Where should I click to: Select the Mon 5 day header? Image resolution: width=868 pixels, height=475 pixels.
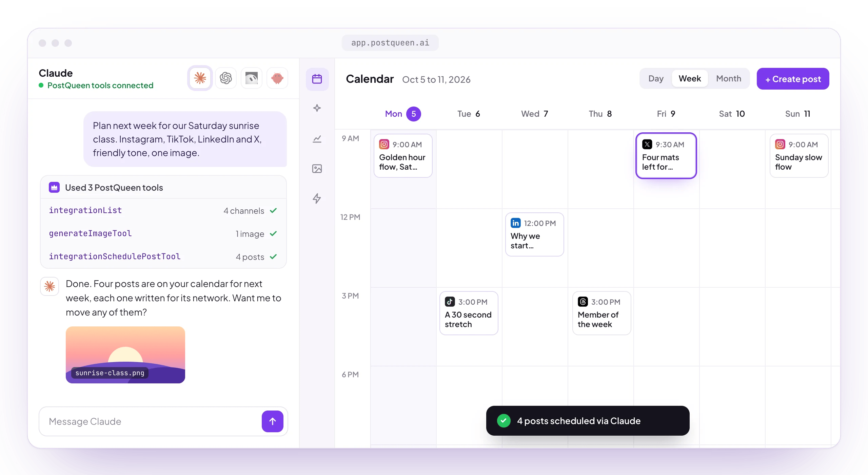coord(403,114)
